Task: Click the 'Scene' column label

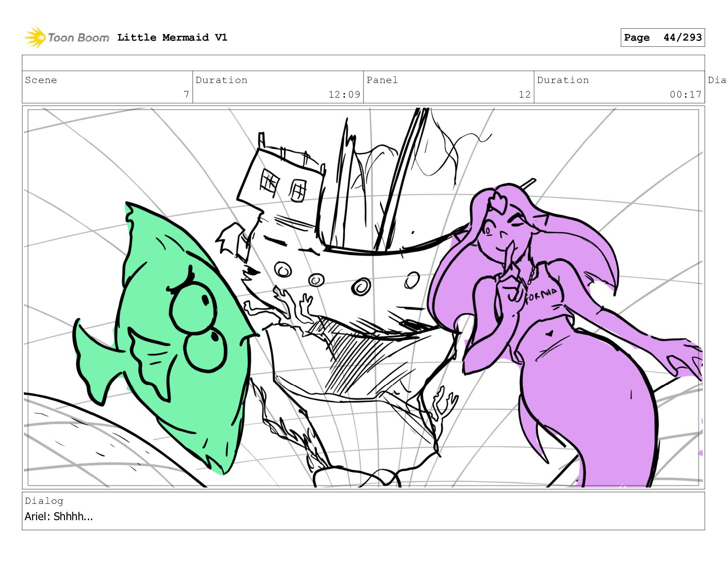Action: (x=41, y=80)
